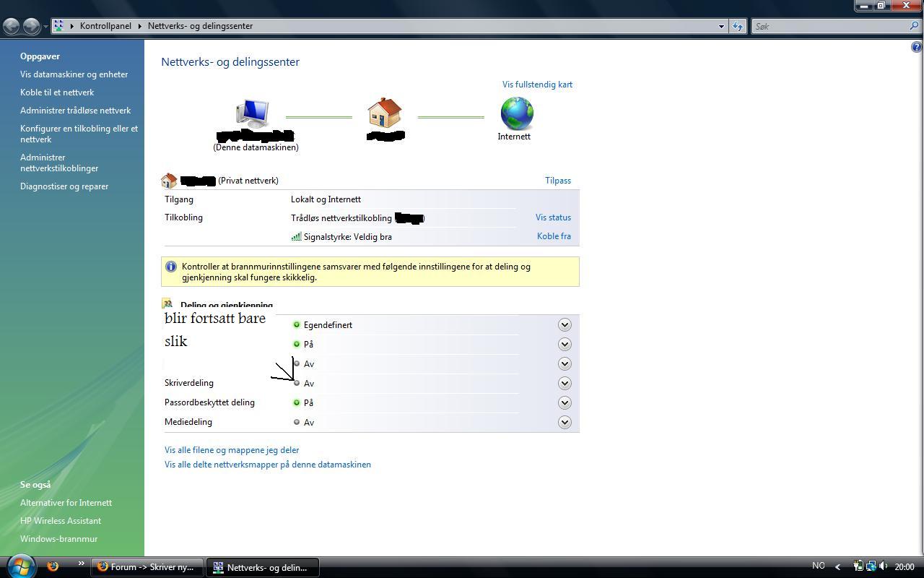
Task: Click the network connection tray icon
Action: 871,566
